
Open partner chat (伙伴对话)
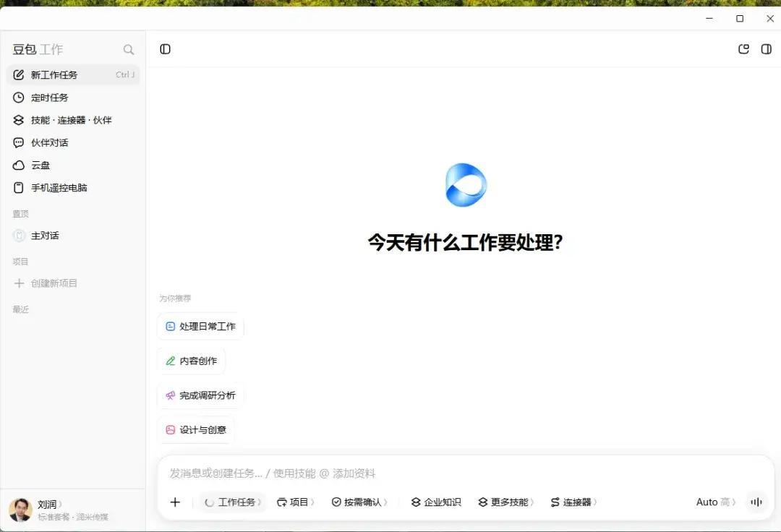pos(73,143)
